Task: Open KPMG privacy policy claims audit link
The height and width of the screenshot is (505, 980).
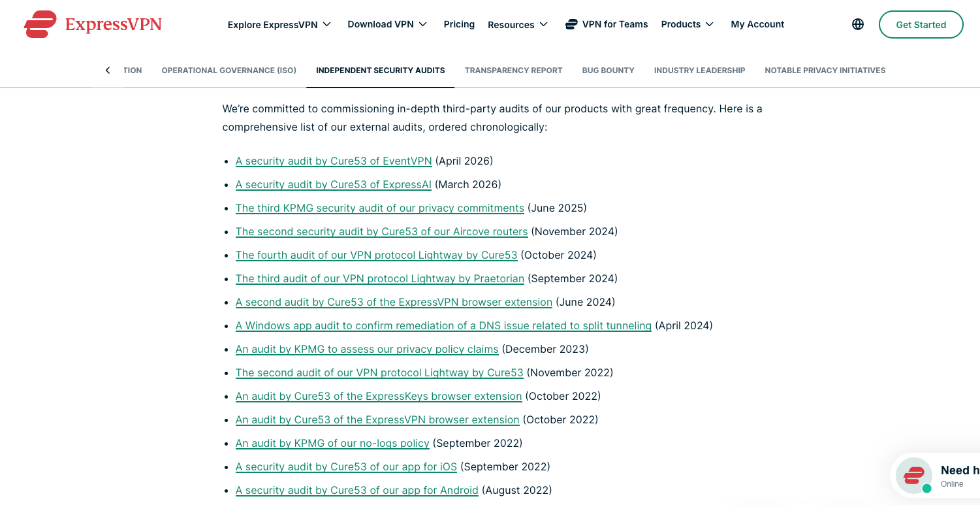Action: click(x=367, y=349)
